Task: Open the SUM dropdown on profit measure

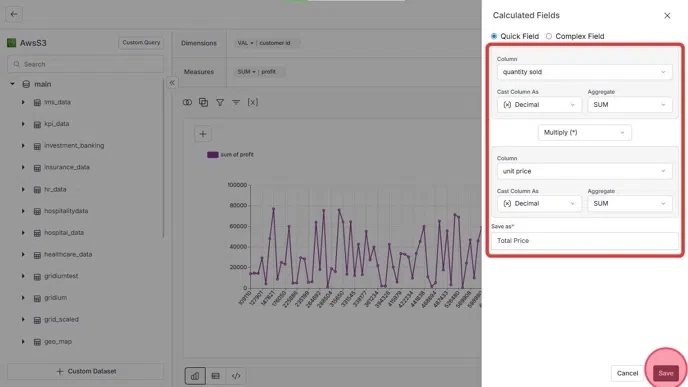Action: point(246,72)
